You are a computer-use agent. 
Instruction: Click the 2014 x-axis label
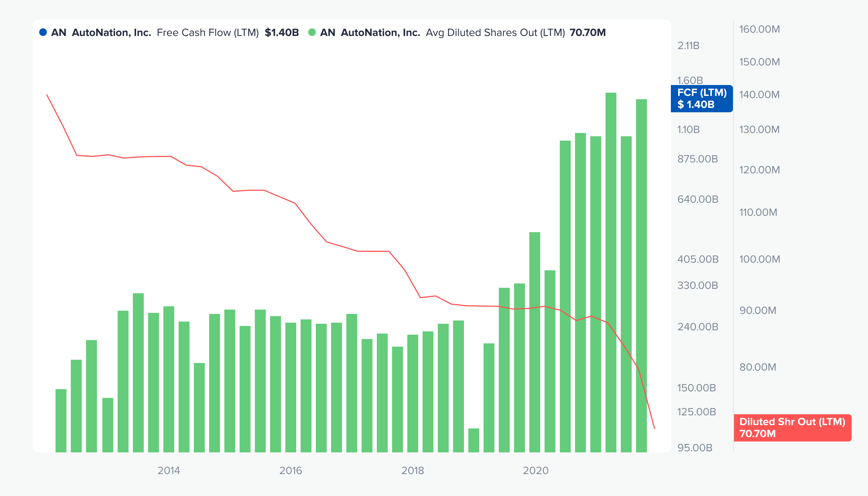tap(169, 471)
